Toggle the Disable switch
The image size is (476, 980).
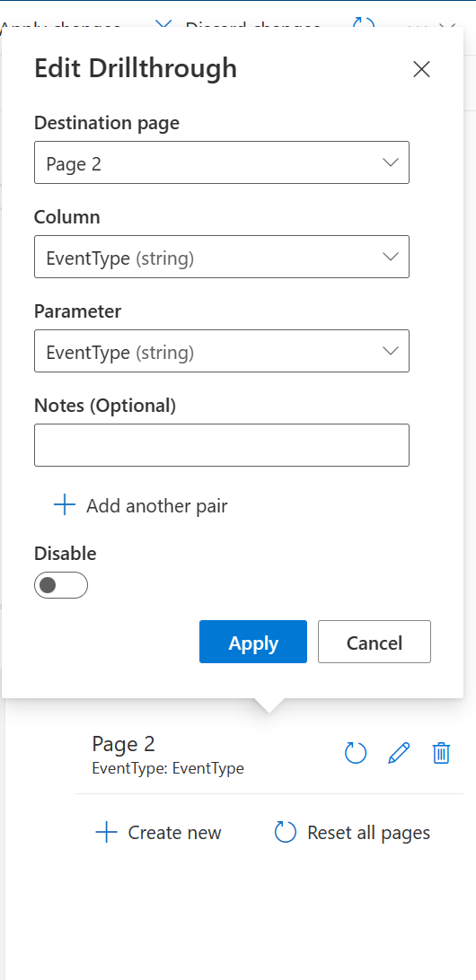click(61, 585)
